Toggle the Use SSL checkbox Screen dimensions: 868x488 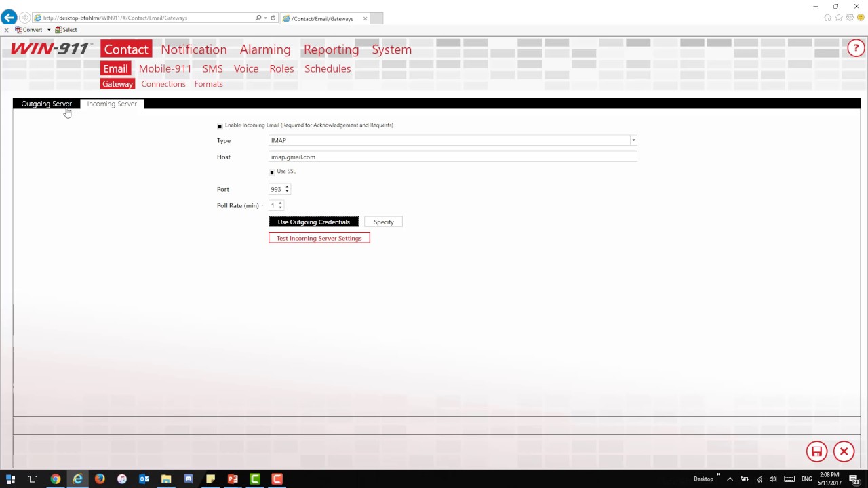(x=272, y=172)
